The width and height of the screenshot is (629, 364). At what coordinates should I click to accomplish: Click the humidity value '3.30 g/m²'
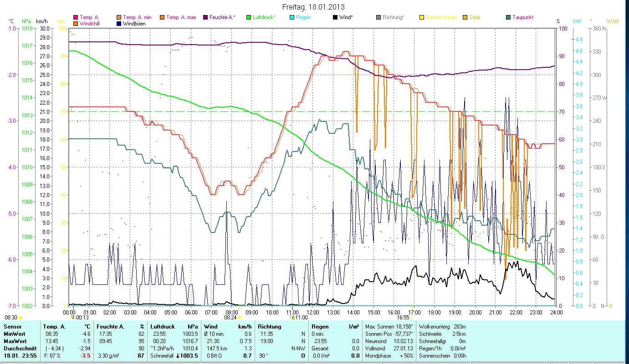[109, 355]
